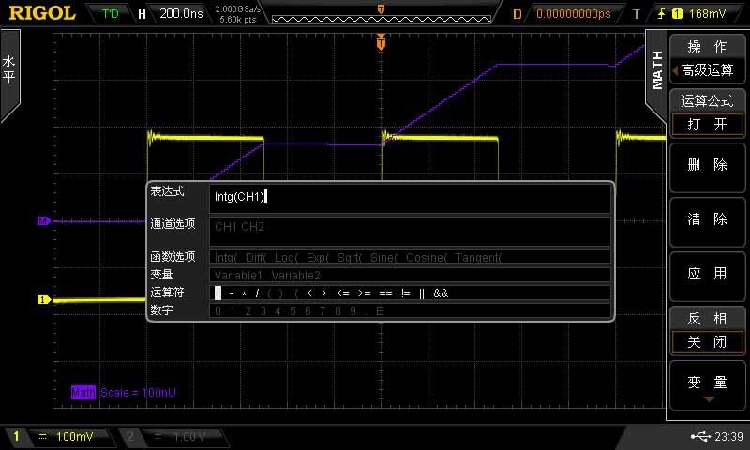Toggle the 运算公式 switch set to 打开

(x=707, y=113)
